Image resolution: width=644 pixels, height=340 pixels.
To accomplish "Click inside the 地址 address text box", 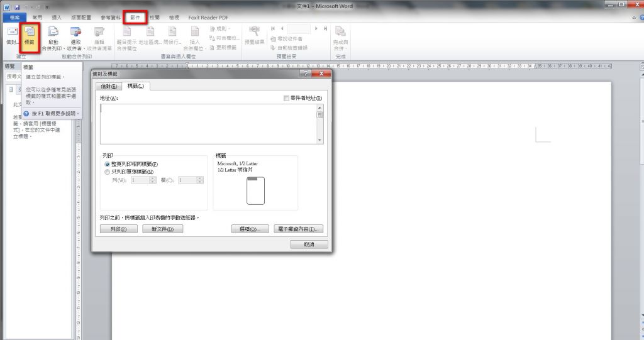I will (208, 123).
